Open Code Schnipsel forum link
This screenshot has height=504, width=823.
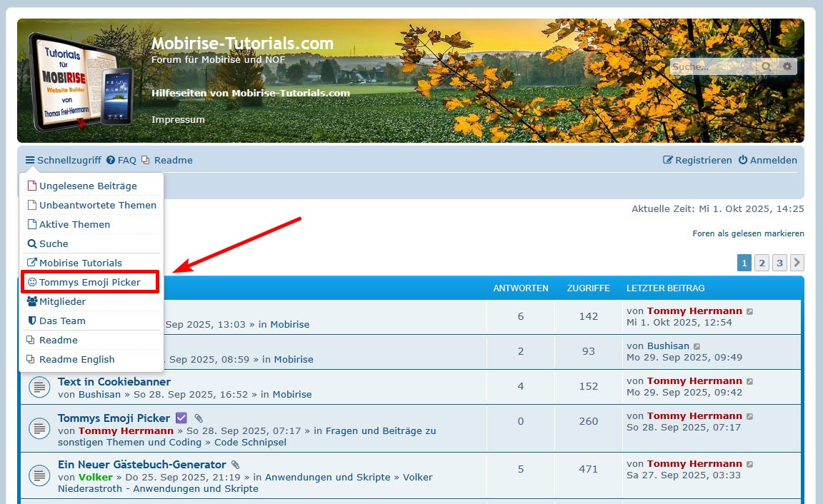(x=250, y=442)
